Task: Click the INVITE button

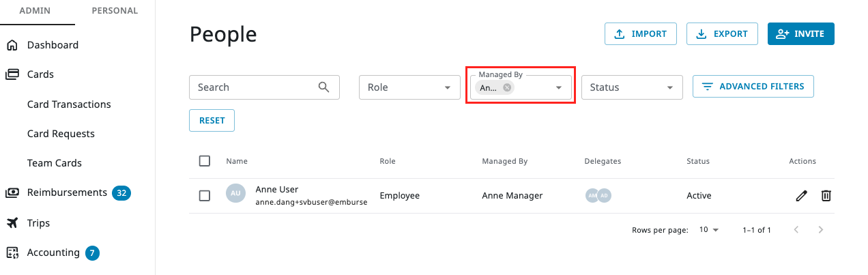Action: pos(800,34)
